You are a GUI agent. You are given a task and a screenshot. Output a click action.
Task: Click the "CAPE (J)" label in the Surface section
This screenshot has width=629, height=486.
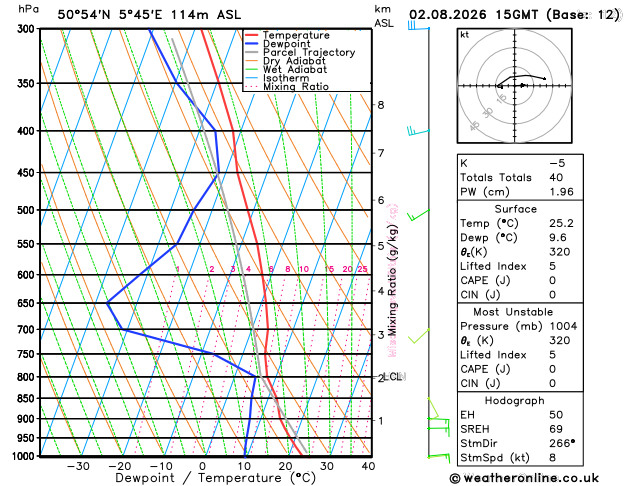(x=485, y=281)
